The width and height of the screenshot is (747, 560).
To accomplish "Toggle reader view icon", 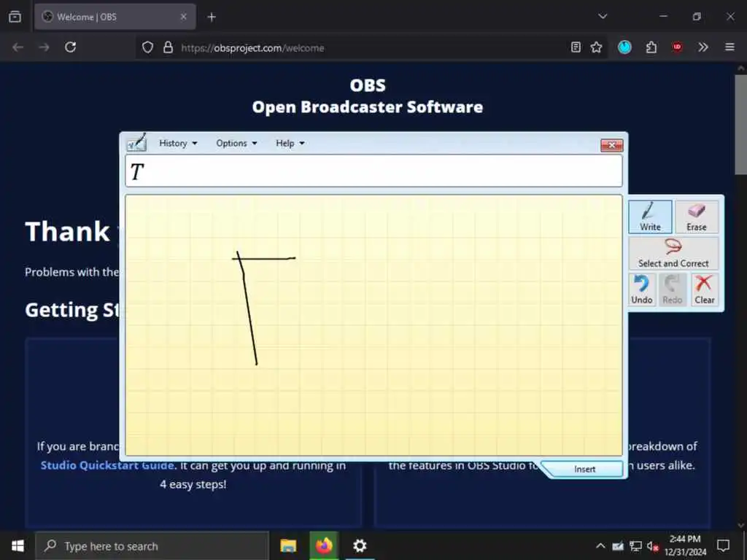I will [x=576, y=47].
